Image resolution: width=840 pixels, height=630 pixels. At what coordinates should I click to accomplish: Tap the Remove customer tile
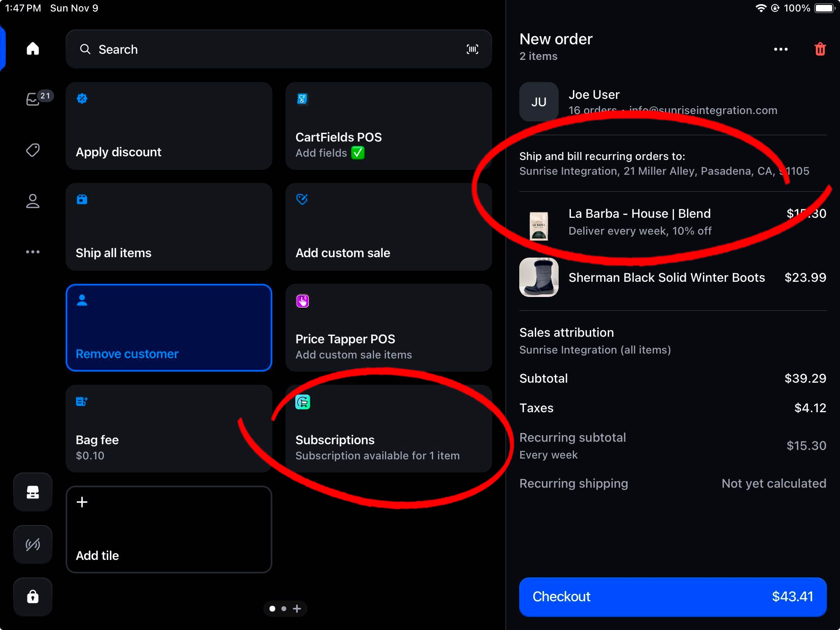click(x=169, y=328)
